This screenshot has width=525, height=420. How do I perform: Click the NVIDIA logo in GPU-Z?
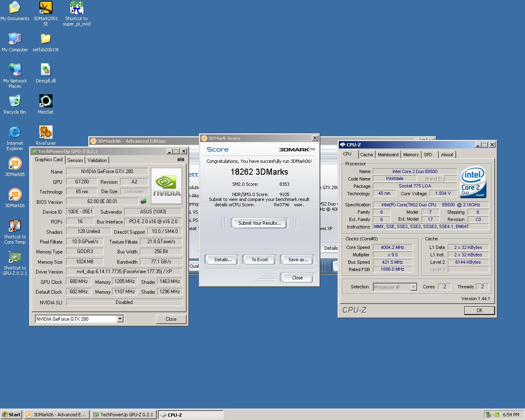coord(167,186)
